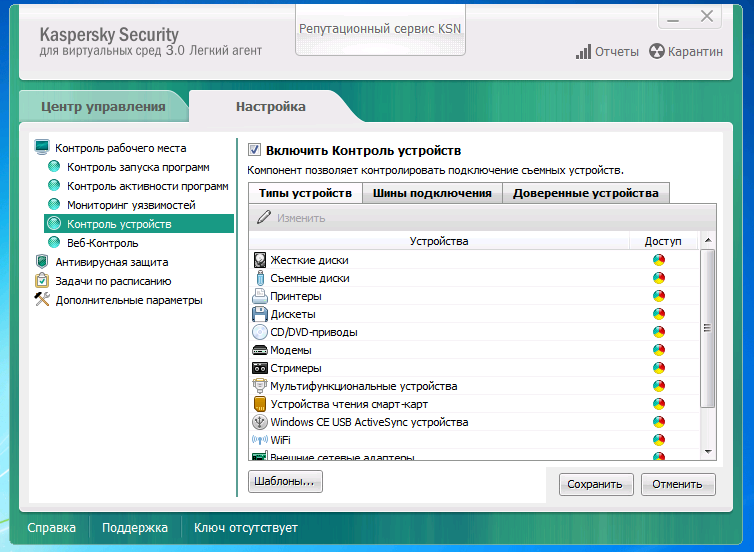Click the access status icon for Стримеры
Image resolution: width=754 pixels, height=552 pixels.
point(659,368)
